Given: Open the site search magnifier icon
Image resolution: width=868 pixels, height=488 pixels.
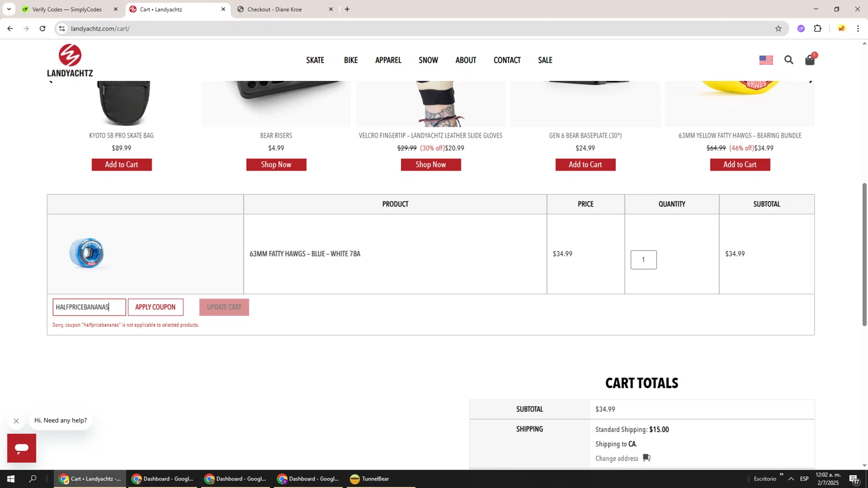Looking at the screenshot, I should point(789,60).
